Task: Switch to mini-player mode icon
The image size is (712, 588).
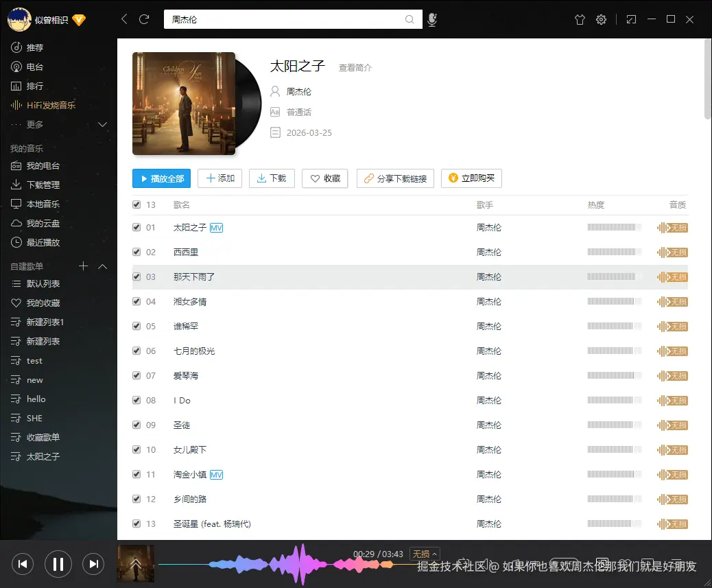Action: point(631,19)
